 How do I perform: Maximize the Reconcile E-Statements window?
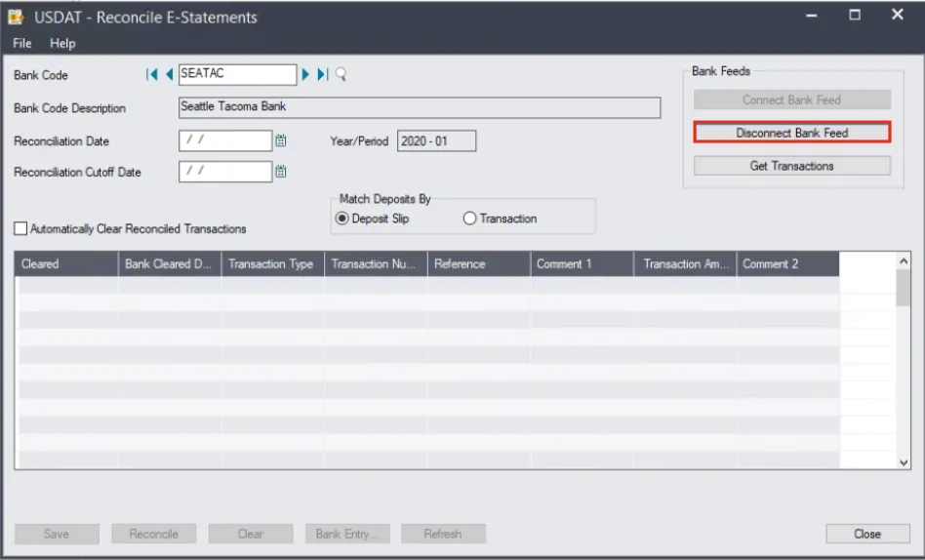(854, 16)
